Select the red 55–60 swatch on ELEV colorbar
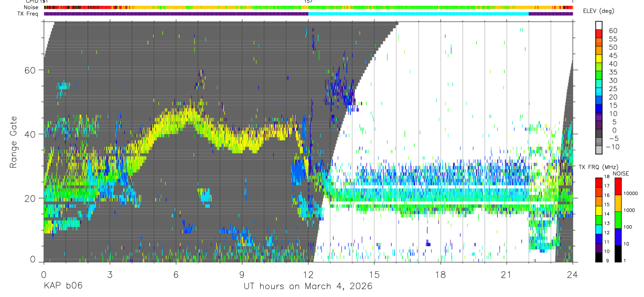The height and width of the screenshot is (297, 644). [599, 35]
